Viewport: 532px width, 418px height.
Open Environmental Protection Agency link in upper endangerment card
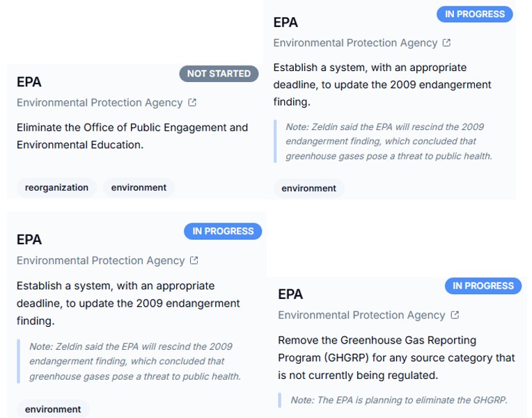[x=355, y=43]
